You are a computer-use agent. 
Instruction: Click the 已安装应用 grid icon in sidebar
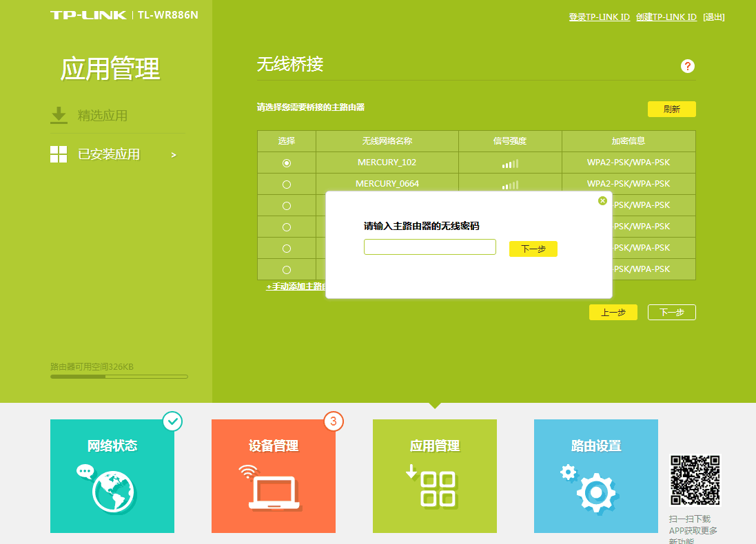click(59, 154)
